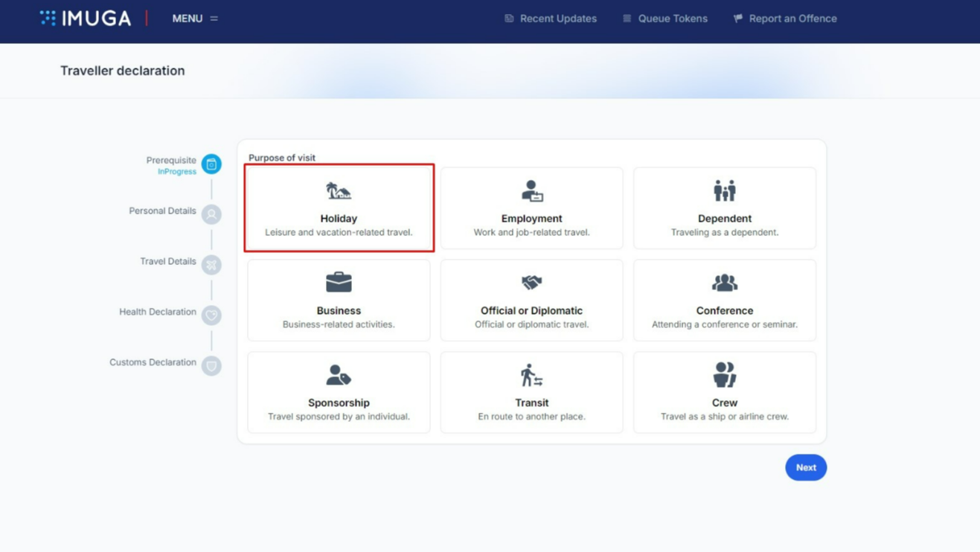Click the Business briefcase icon
The height and width of the screenshot is (552, 980).
[339, 283]
